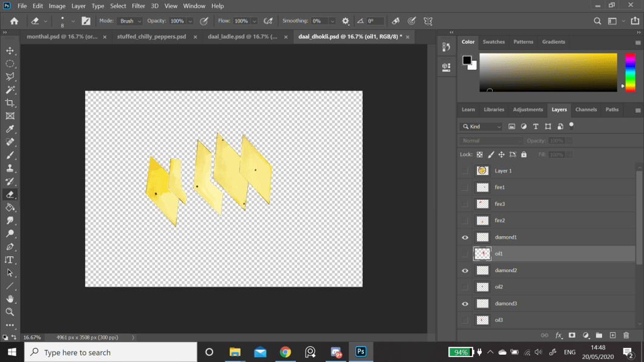Select the Zoom tool in toolbar

[x=10, y=312]
